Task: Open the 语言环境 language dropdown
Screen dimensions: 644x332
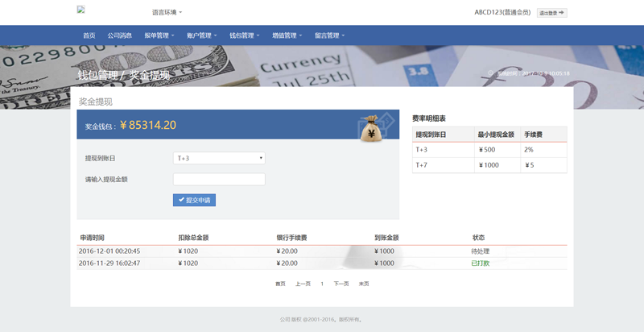Action: click(x=167, y=12)
